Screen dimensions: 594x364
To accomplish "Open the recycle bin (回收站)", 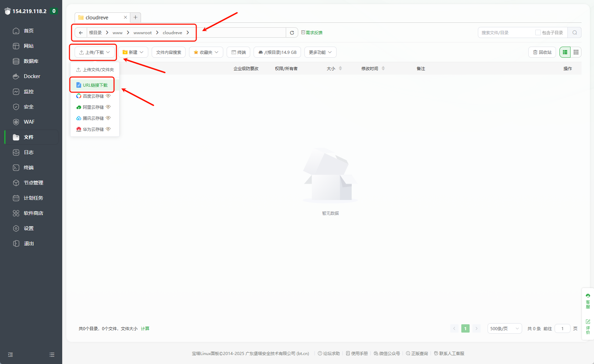I will pos(542,52).
